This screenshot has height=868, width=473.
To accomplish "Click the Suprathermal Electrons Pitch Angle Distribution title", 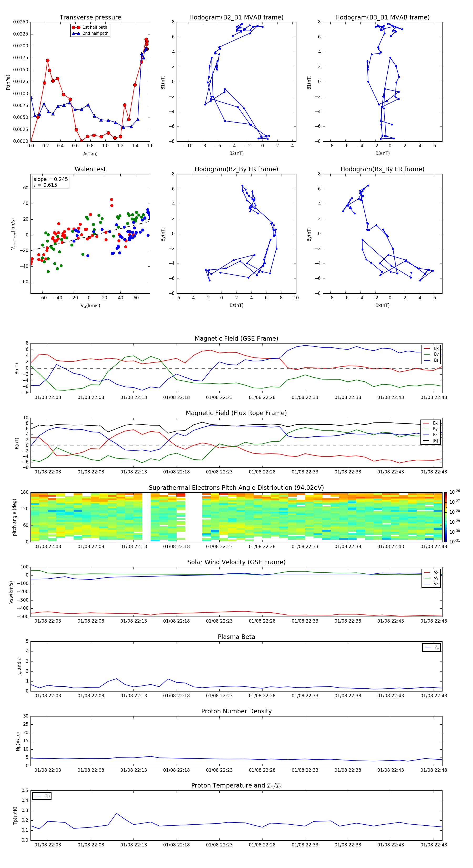I will coord(236,488).
